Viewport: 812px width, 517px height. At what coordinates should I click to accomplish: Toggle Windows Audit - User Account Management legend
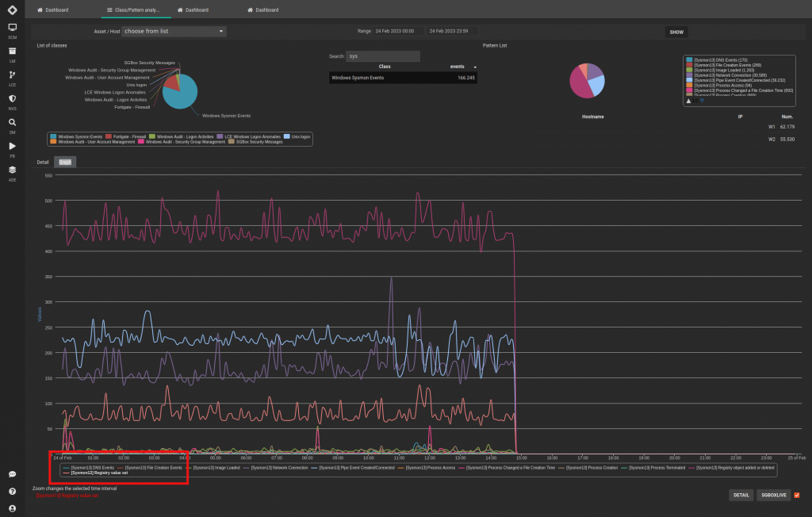92,142
